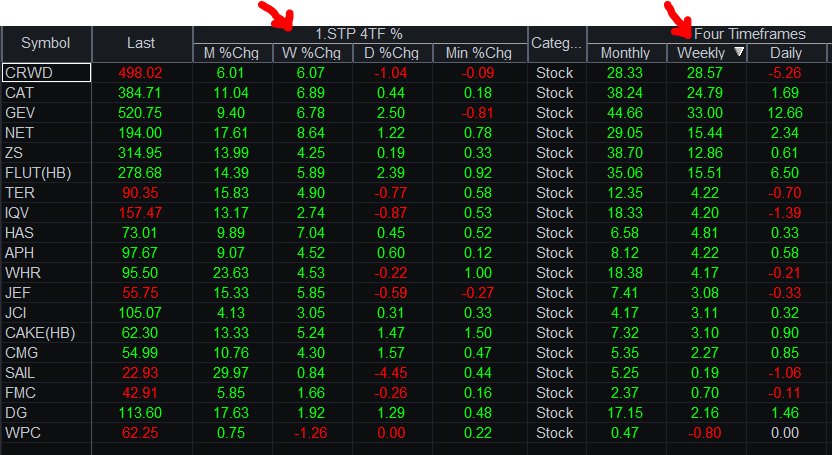Click CAT last price 384.71
Viewport: 832px width, 455px height.
coord(140,93)
